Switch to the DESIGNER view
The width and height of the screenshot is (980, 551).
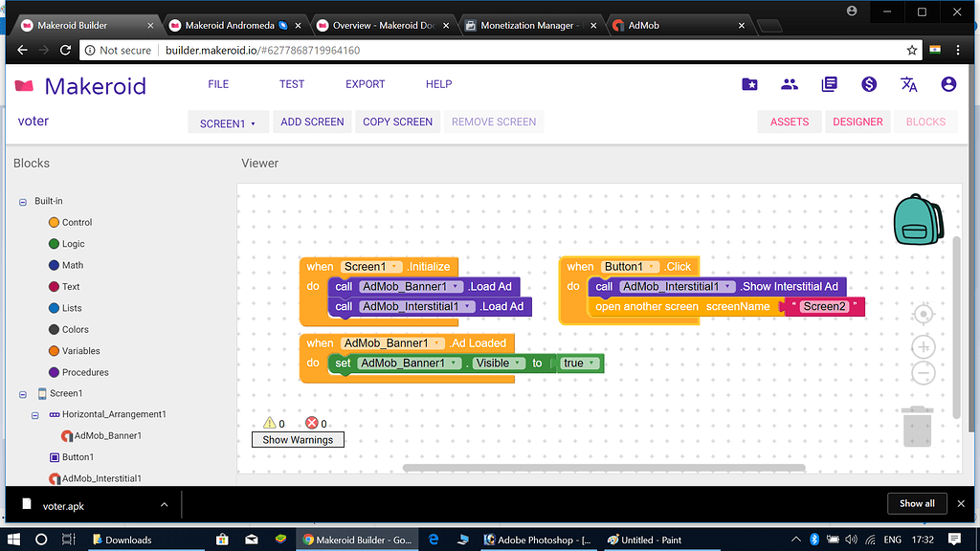(x=857, y=121)
